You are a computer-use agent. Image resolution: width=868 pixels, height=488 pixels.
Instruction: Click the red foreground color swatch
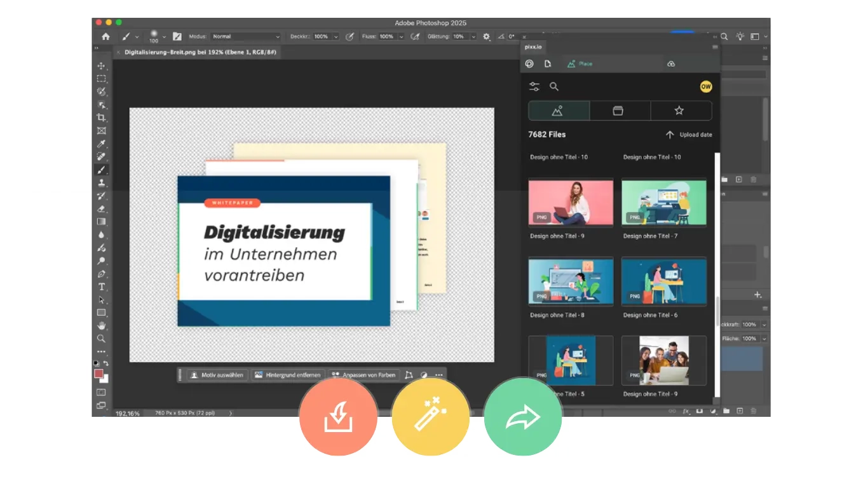coord(98,374)
